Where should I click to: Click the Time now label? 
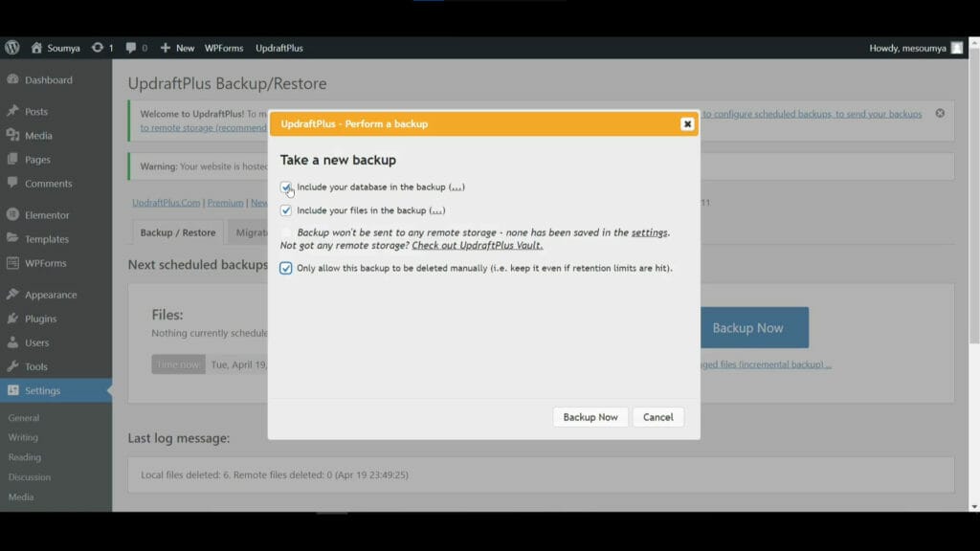pos(178,364)
